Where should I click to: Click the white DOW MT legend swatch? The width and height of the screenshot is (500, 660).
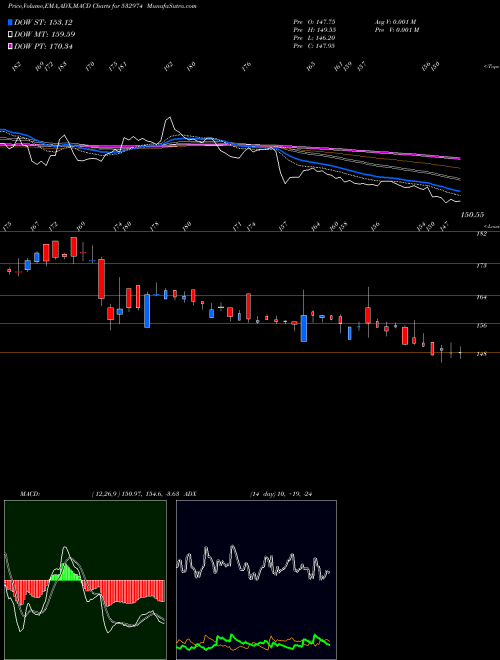tap(10, 35)
